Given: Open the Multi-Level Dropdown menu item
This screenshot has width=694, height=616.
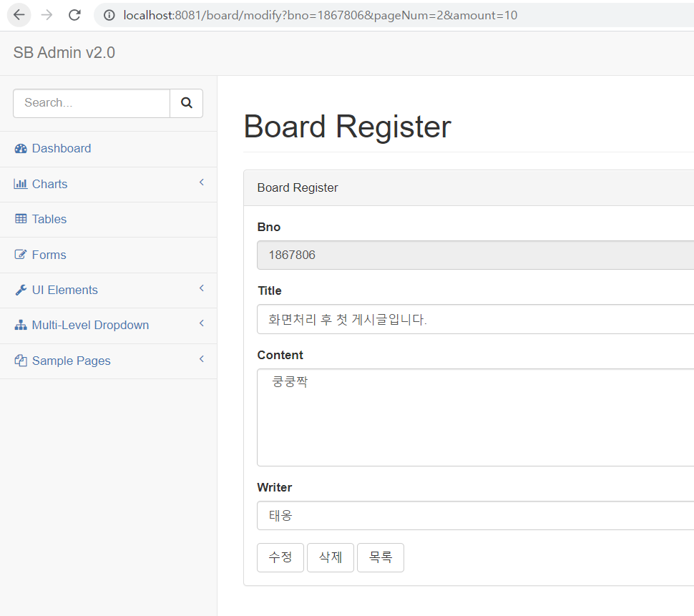Looking at the screenshot, I should (x=109, y=326).
